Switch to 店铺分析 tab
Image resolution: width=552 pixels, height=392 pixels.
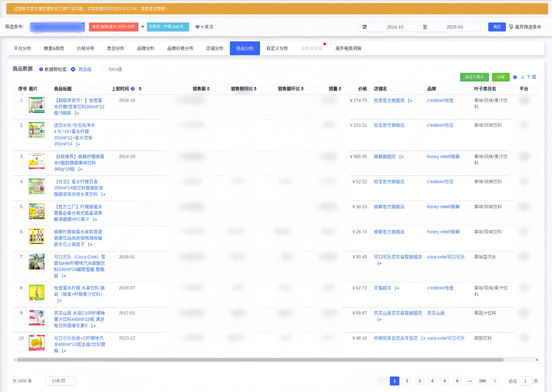pyautogui.click(x=215, y=48)
